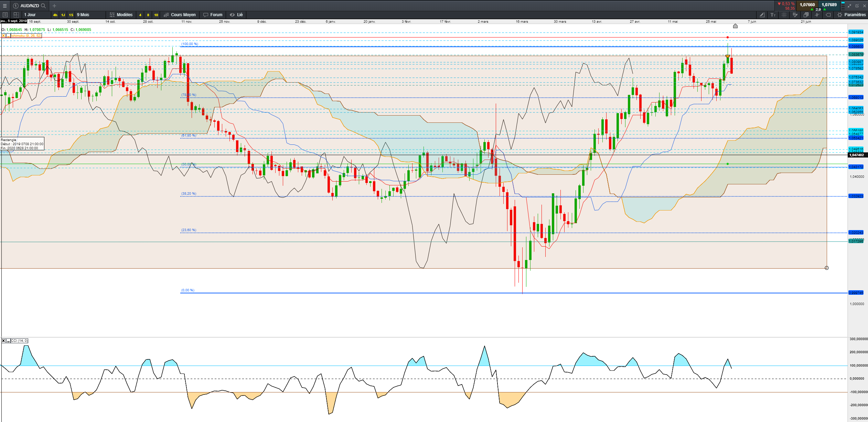Select the candlestick order tool icon
This screenshot has height=422, width=868.
pos(817,15)
